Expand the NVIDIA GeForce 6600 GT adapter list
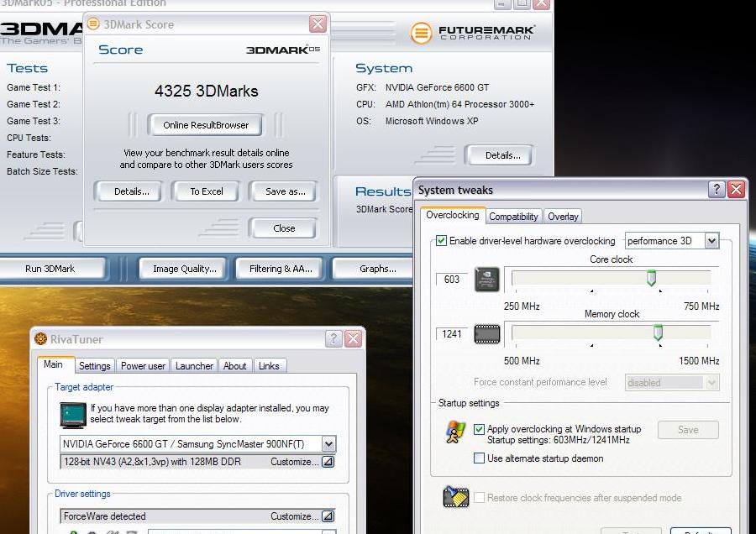This screenshot has width=756, height=534. pyautogui.click(x=328, y=444)
